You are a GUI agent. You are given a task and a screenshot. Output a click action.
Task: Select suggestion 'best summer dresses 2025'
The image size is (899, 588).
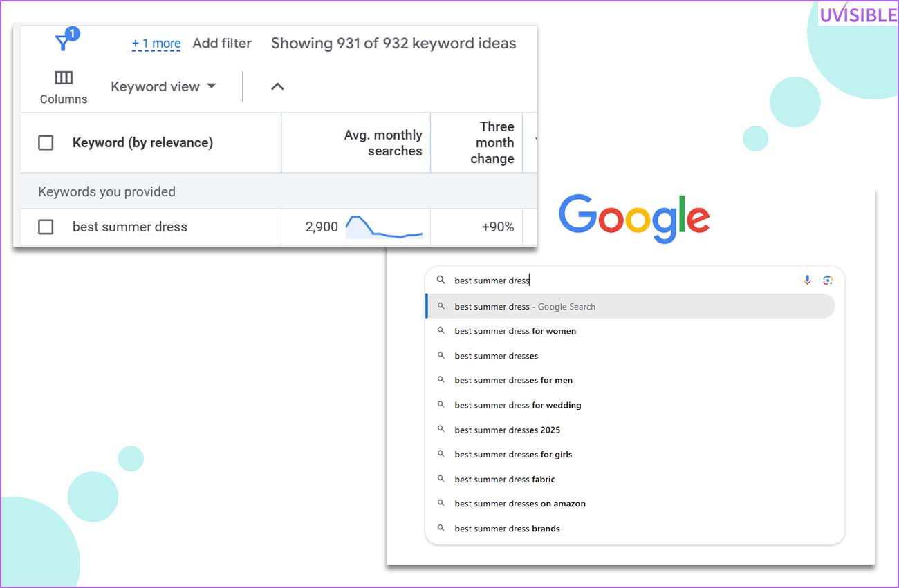pyautogui.click(x=630, y=430)
